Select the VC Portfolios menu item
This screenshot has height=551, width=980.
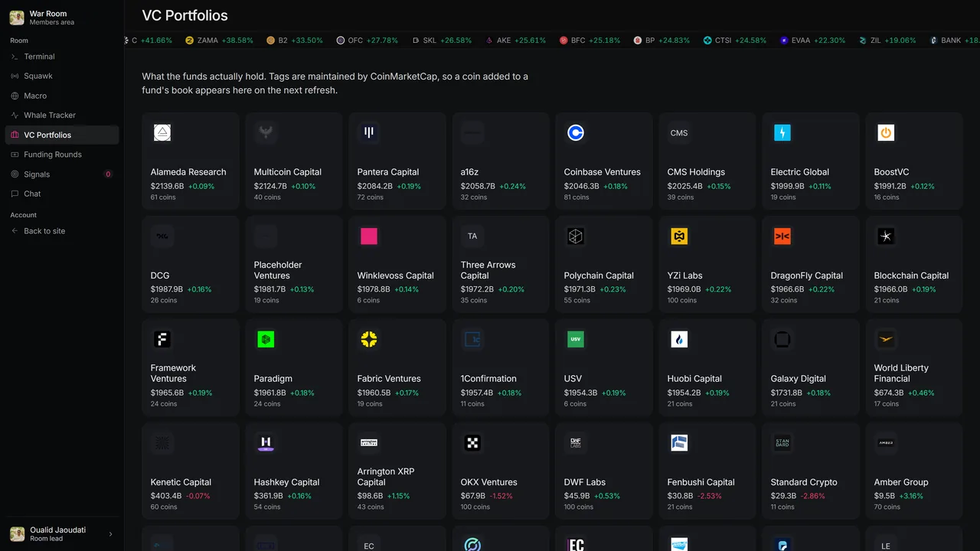coord(62,135)
